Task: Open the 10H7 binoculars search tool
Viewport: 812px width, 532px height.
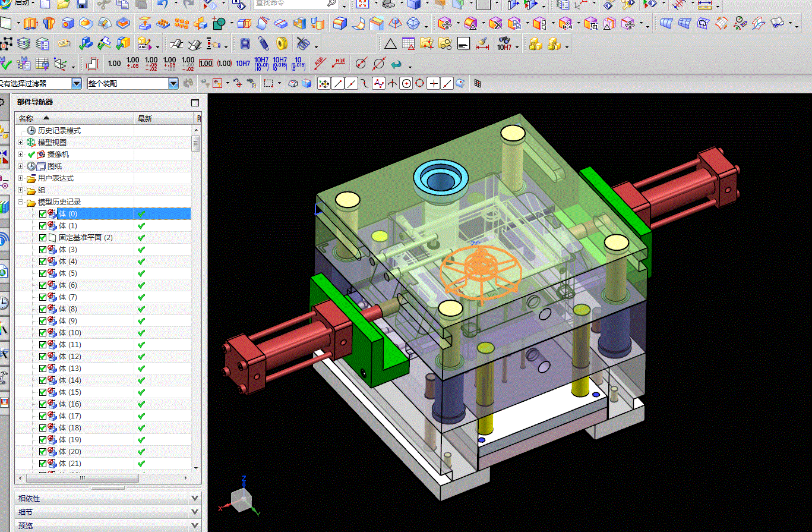Action: [x=505, y=44]
